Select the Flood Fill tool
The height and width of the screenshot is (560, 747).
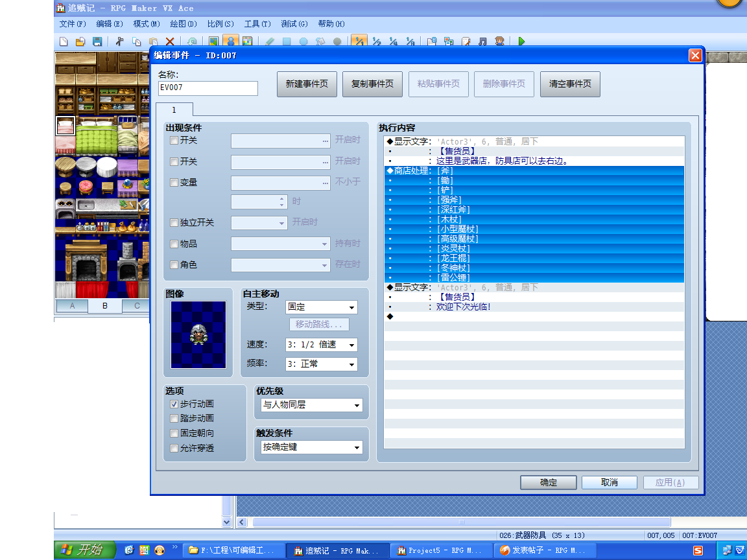click(320, 41)
